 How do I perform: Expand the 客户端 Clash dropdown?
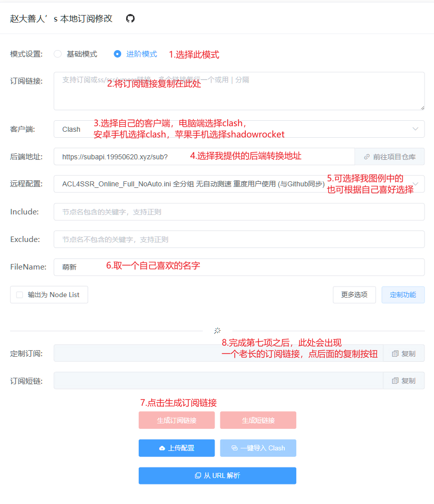(x=239, y=129)
